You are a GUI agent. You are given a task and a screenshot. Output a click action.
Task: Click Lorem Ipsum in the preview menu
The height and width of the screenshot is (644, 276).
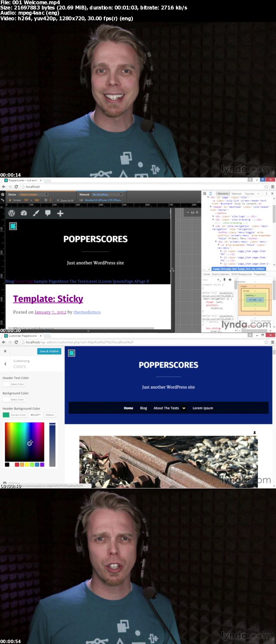pyautogui.click(x=203, y=408)
